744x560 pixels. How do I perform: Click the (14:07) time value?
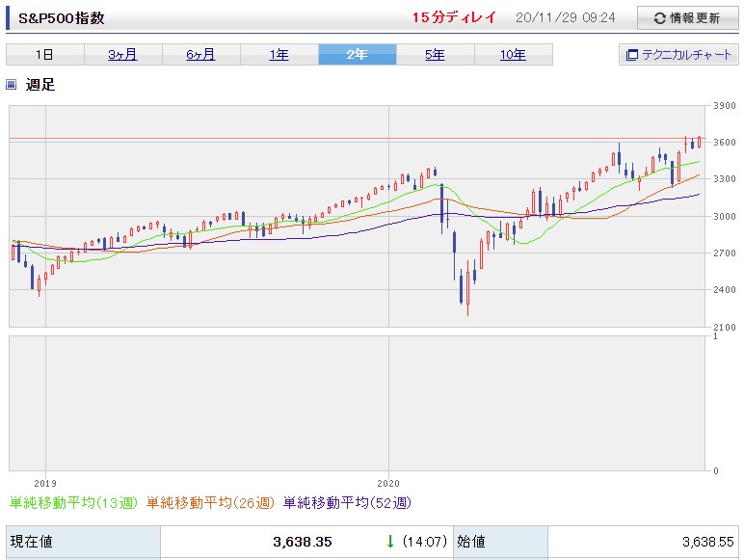[x=425, y=542]
